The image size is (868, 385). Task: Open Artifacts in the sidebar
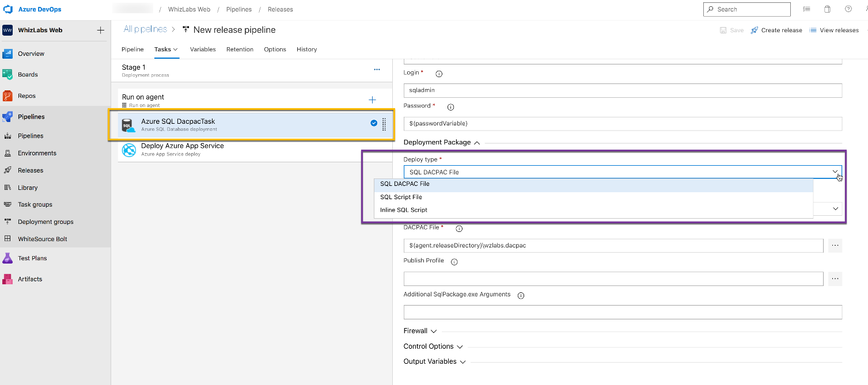tap(30, 279)
